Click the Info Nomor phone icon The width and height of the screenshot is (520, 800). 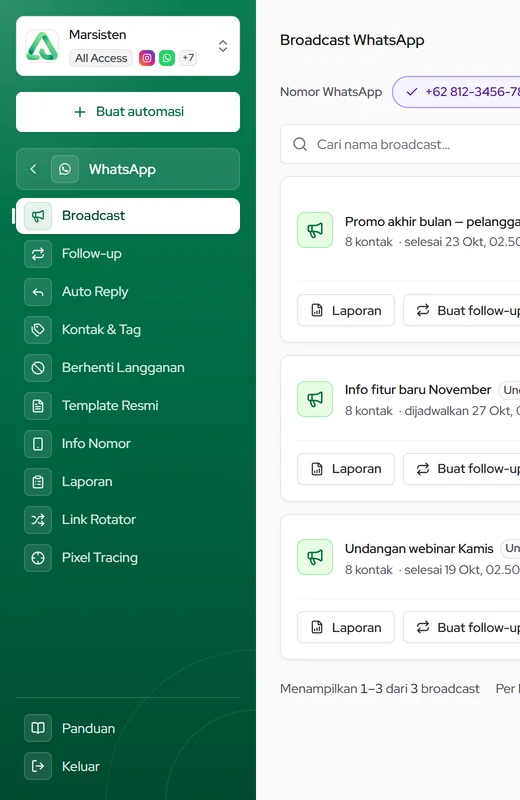click(38, 444)
